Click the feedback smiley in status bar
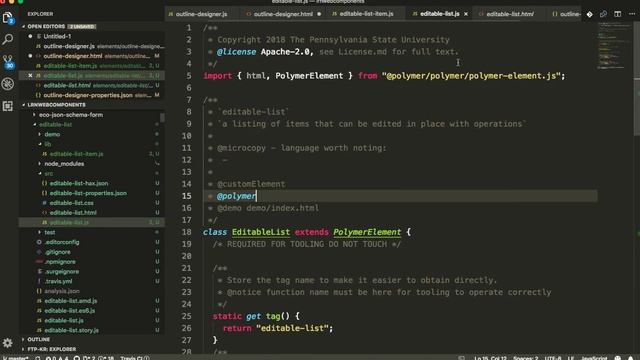This screenshot has width=640, height=360. [x=618, y=358]
